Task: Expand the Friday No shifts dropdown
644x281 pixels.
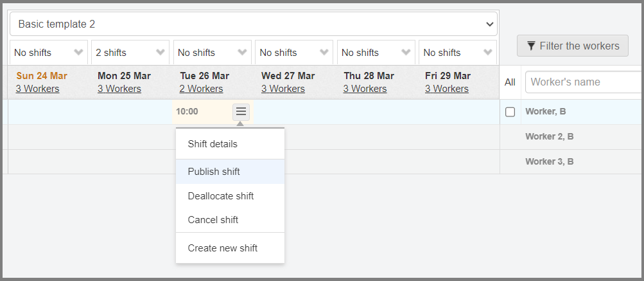Action: pos(458,53)
